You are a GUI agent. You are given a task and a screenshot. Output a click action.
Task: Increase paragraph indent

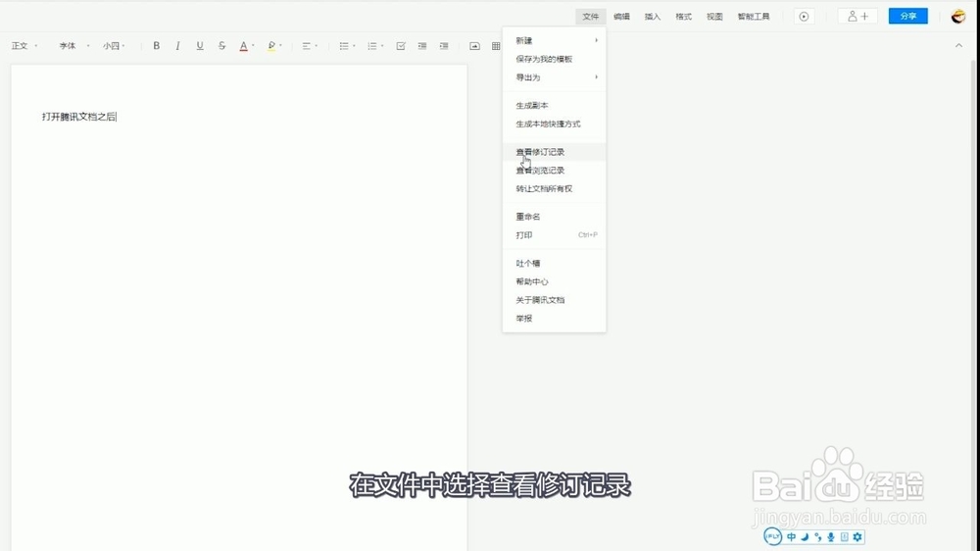(444, 46)
